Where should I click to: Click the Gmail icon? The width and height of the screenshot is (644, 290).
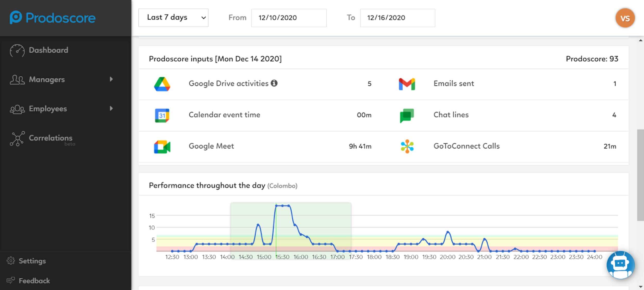click(407, 84)
